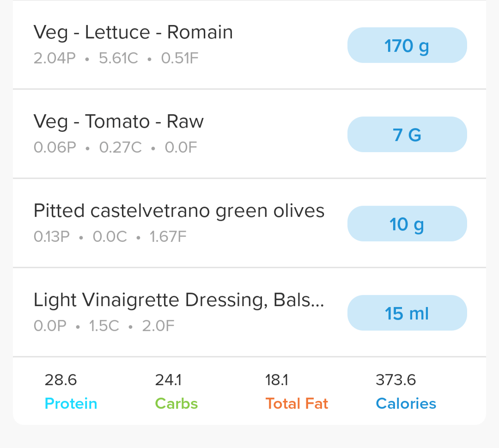Tap the dressing macros line 0.0P 1.5C 2.0F
This screenshot has width=499, height=448.
(104, 326)
